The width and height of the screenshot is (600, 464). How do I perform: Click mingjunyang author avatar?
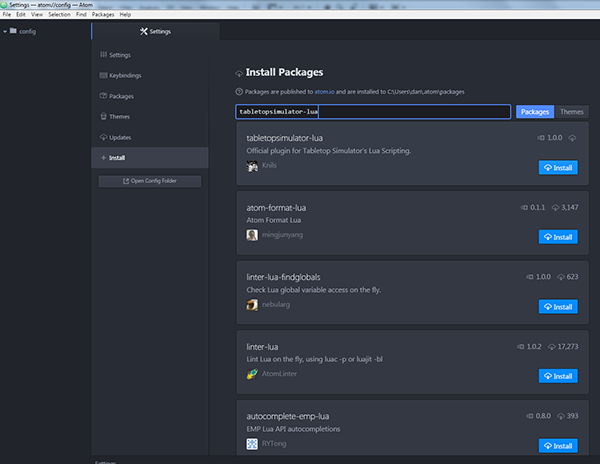click(x=252, y=235)
